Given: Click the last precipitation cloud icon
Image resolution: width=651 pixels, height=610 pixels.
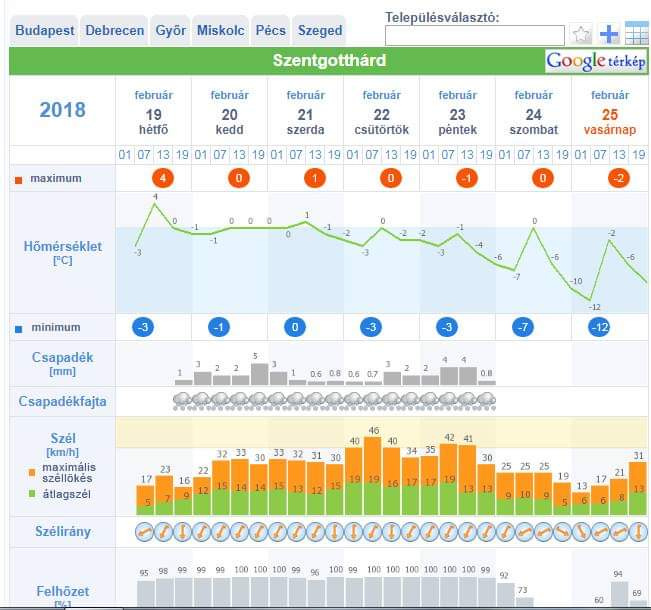Looking at the screenshot, I should (x=486, y=401).
